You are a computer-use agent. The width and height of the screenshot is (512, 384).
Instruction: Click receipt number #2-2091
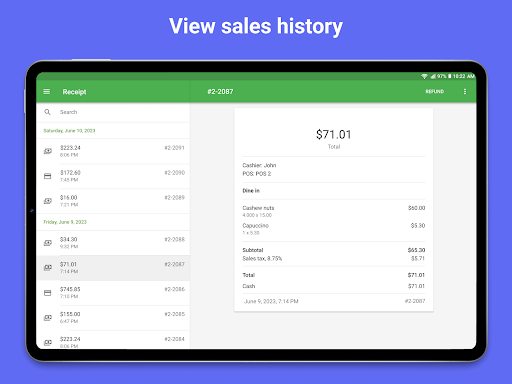pos(174,148)
